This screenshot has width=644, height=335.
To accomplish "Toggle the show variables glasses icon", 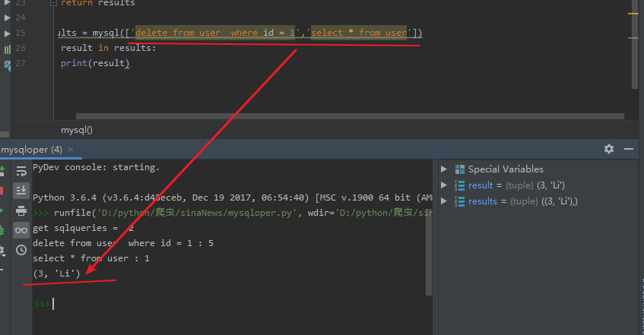I will (x=21, y=230).
